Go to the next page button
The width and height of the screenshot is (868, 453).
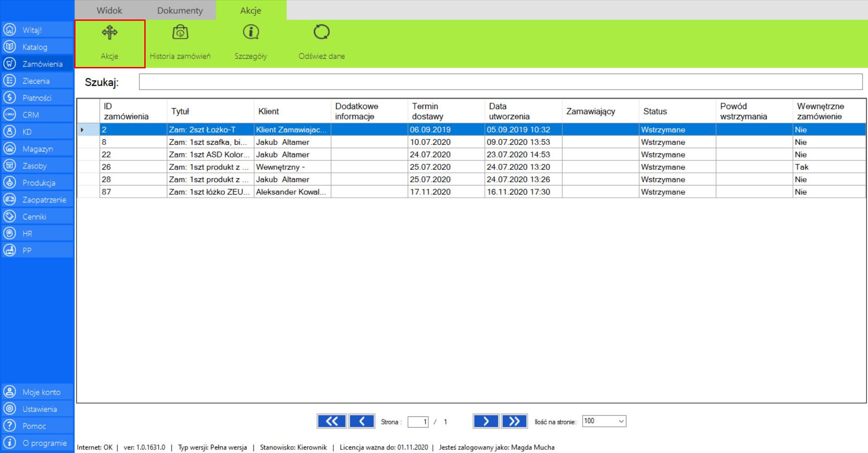pyautogui.click(x=485, y=421)
